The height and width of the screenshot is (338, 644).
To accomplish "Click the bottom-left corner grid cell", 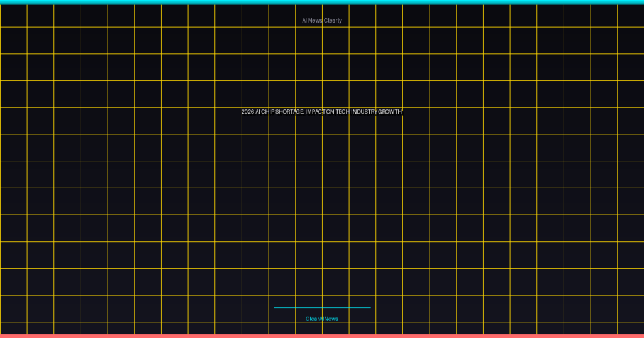I will [x=13, y=328].
